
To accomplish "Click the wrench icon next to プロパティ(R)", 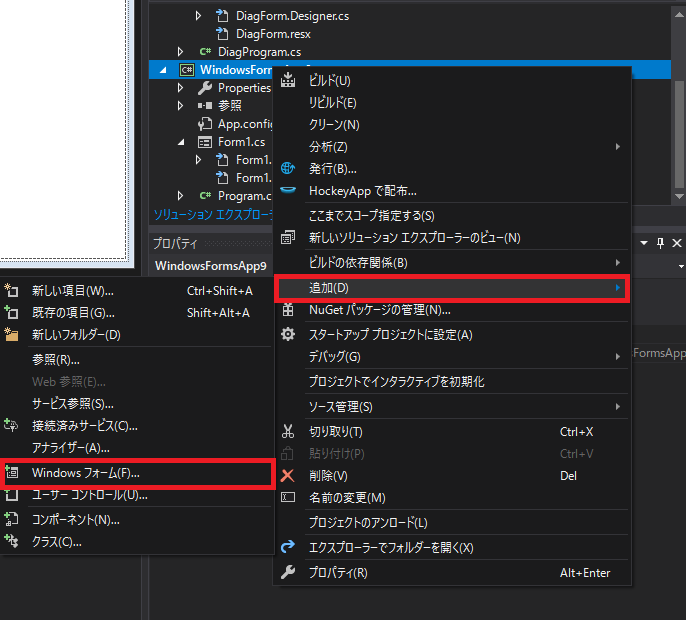I will 288,572.
